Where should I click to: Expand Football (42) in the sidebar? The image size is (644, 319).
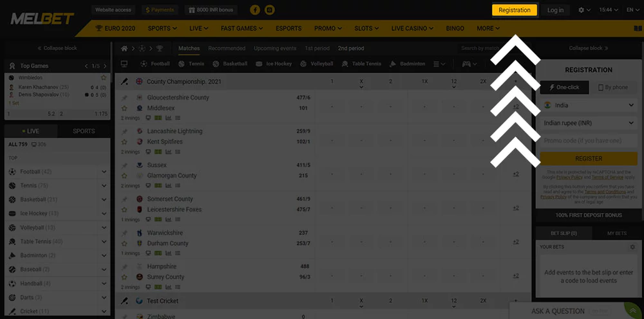104,172
